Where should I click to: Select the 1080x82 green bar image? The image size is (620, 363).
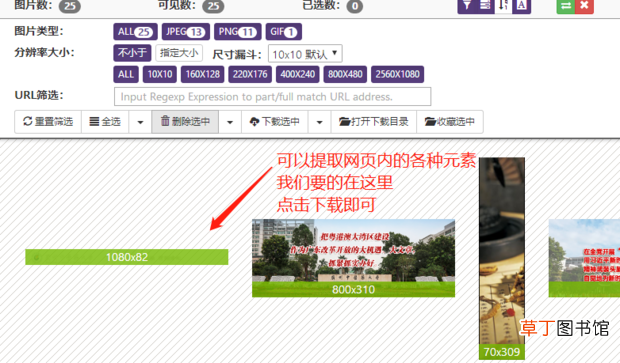tap(127, 257)
